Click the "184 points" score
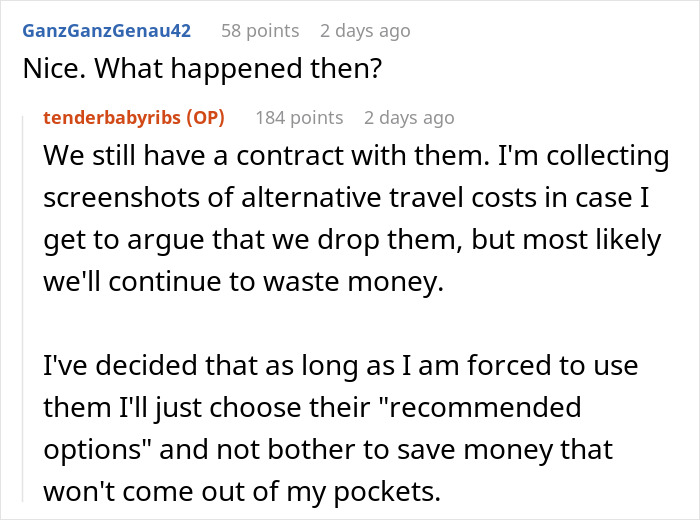The width and height of the screenshot is (700, 520). coord(299,118)
